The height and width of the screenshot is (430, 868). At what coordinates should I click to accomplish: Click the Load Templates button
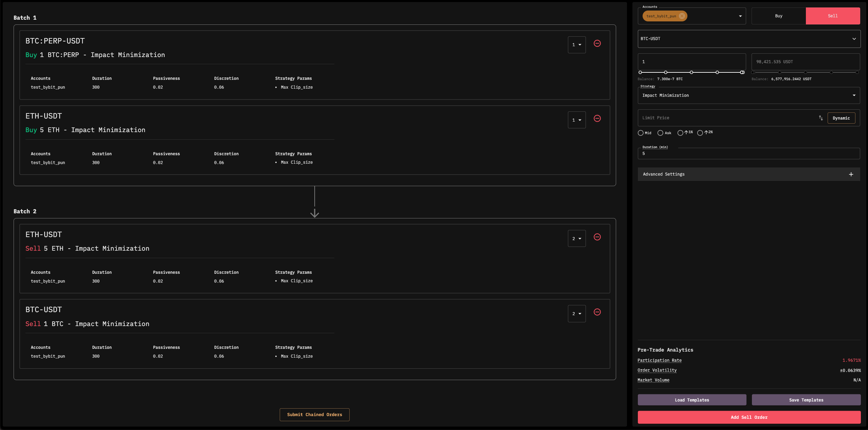(692, 400)
